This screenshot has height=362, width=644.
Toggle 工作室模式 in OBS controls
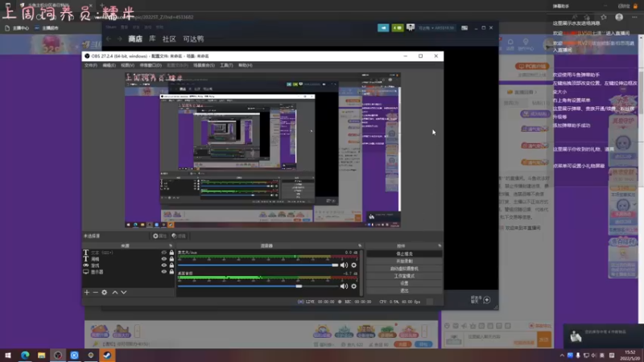point(404,276)
